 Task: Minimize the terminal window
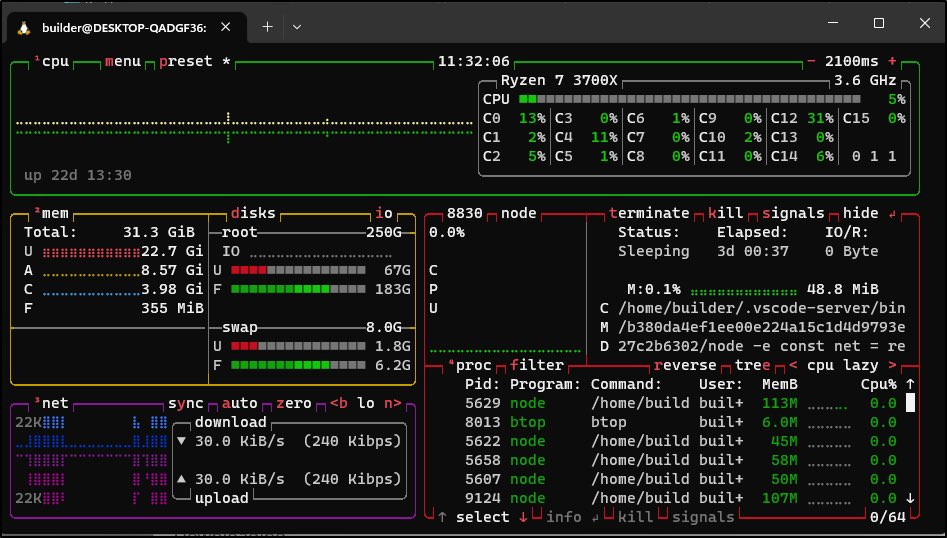[x=833, y=23]
